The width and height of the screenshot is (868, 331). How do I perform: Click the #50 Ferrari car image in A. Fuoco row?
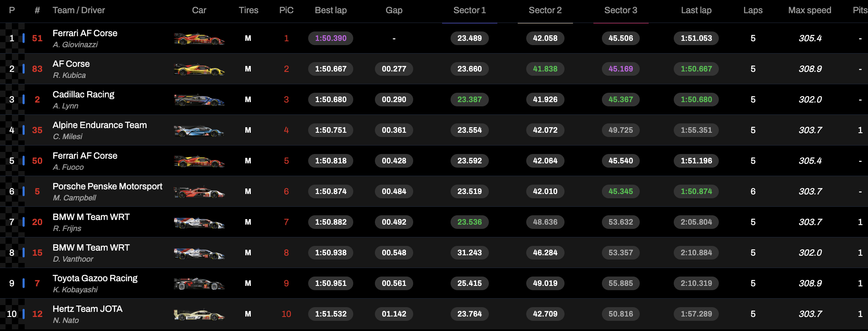(199, 161)
